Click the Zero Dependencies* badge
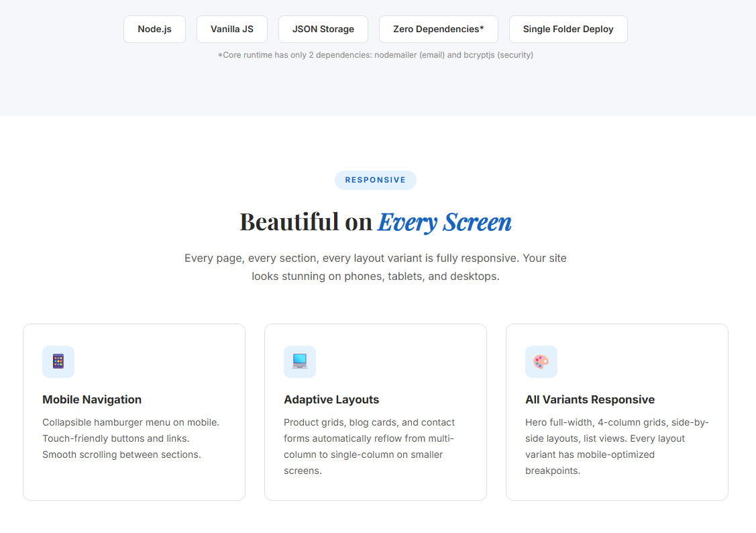 pos(438,29)
